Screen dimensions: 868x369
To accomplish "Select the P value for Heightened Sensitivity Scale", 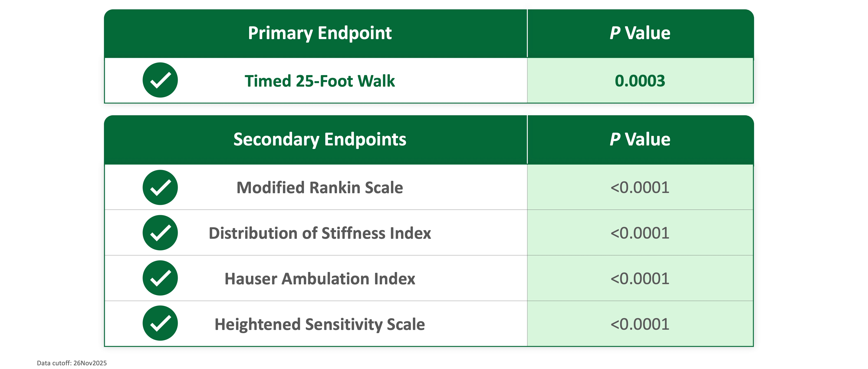I will click(640, 324).
